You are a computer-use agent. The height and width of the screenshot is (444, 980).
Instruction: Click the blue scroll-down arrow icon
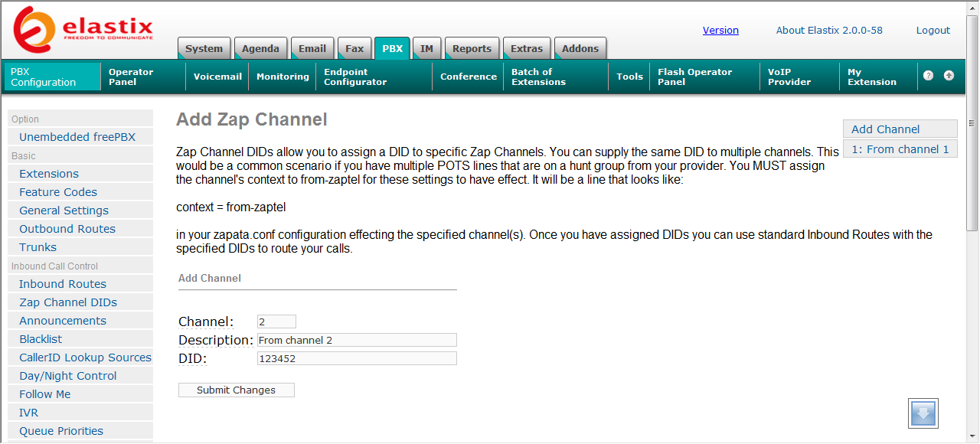923,413
